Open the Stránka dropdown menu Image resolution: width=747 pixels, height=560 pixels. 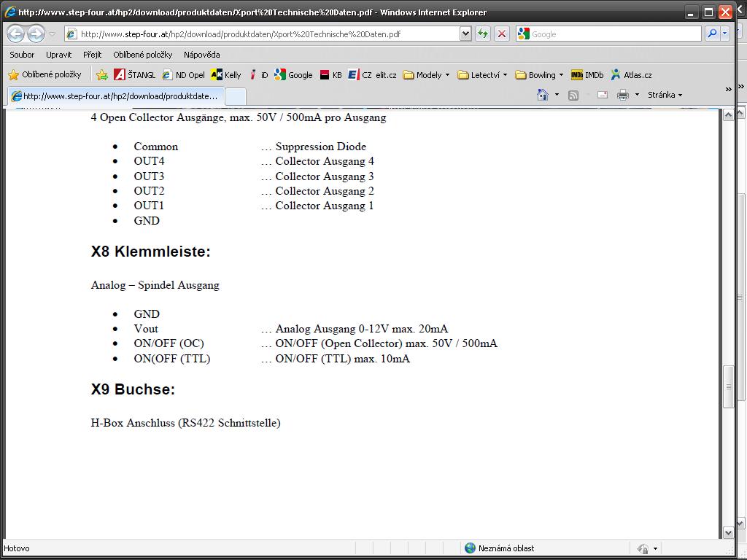point(665,95)
